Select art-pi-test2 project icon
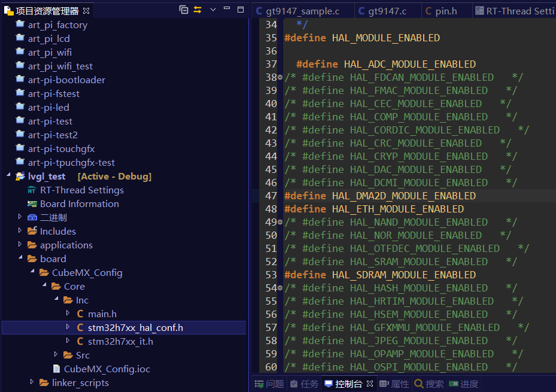556x392 pixels. tap(20, 135)
